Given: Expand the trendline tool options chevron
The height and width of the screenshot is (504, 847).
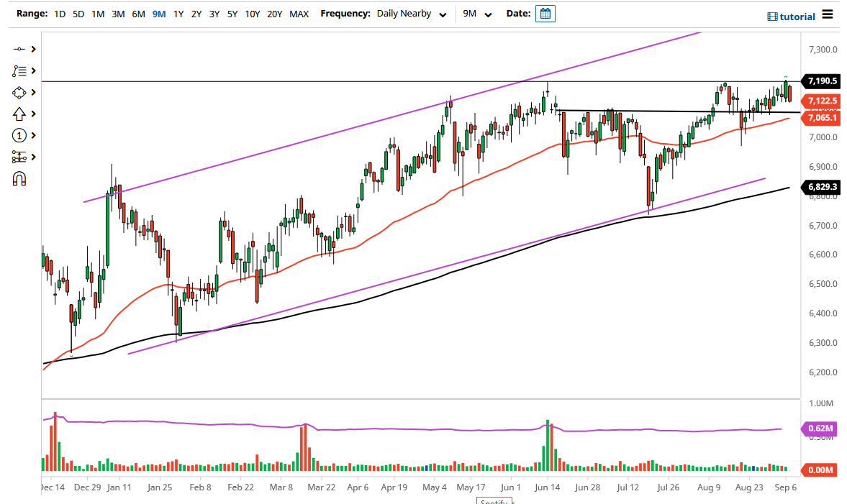Looking at the screenshot, I should [32, 49].
